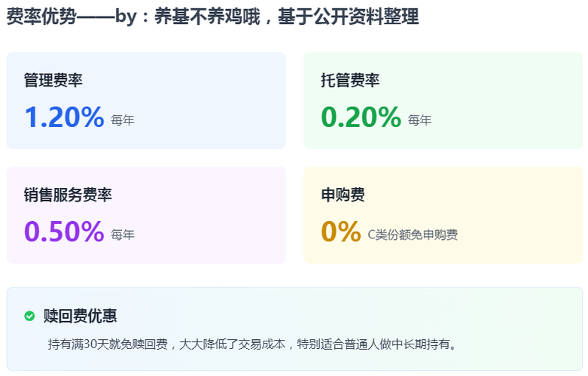The width and height of the screenshot is (588, 376).
Task: Click the orange 0% subscription fee value
Action: [x=340, y=232]
